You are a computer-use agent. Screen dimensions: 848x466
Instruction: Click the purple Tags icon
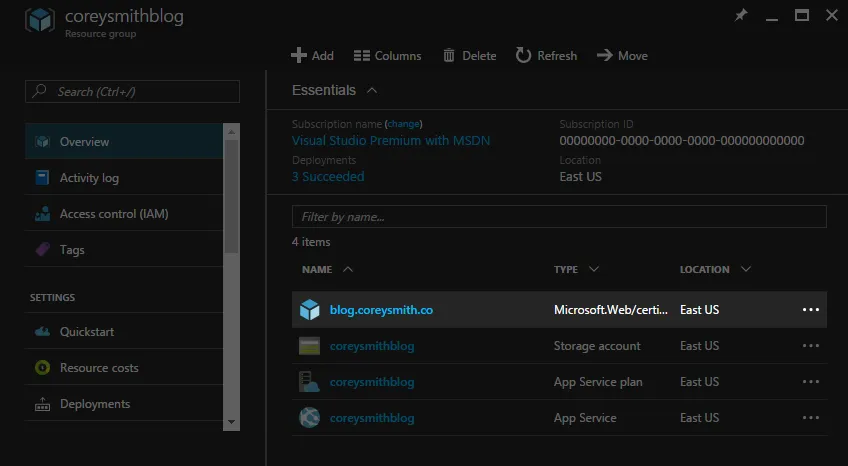(42, 249)
